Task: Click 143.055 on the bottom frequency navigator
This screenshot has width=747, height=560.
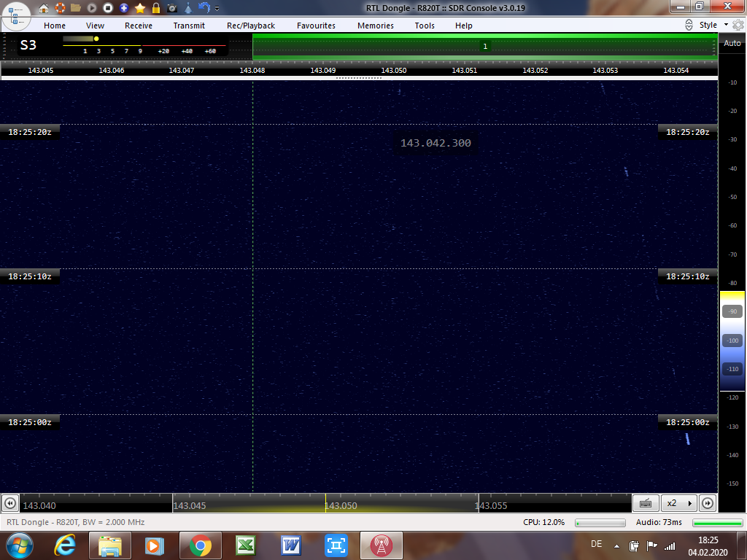Action: [491, 506]
